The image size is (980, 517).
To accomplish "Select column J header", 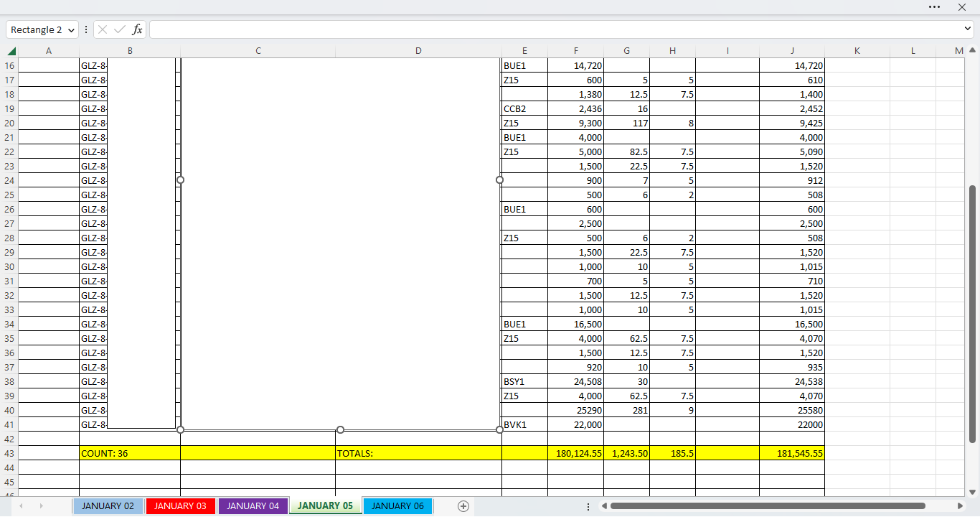I will (x=792, y=51).
